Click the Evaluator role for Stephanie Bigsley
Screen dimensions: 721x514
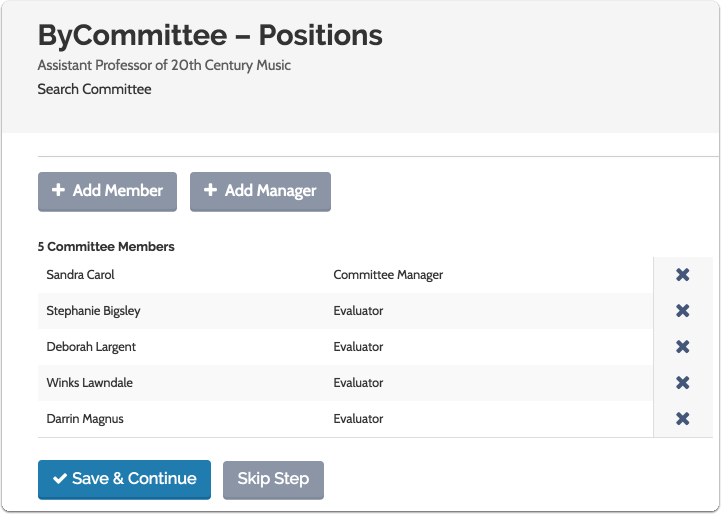(x=358, y=311)
